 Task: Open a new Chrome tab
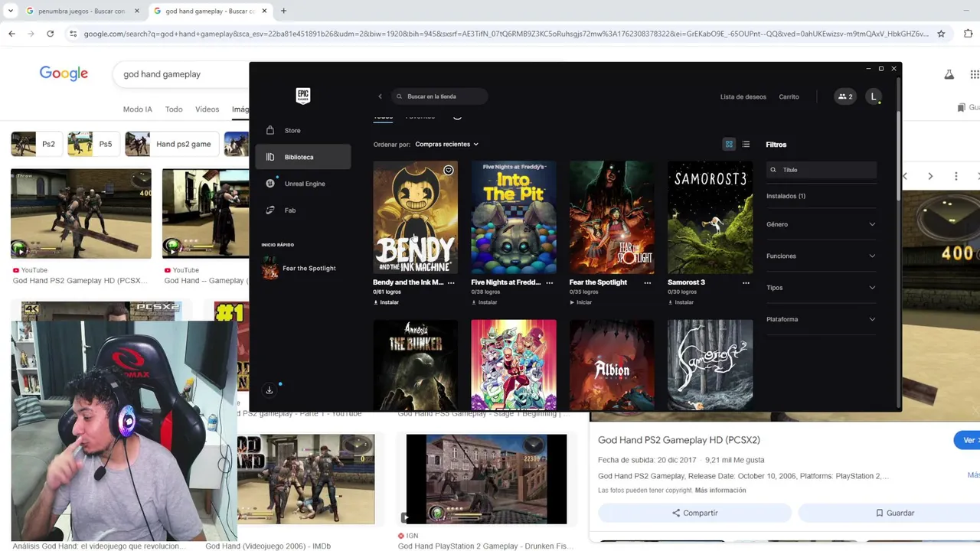point(283,11)
